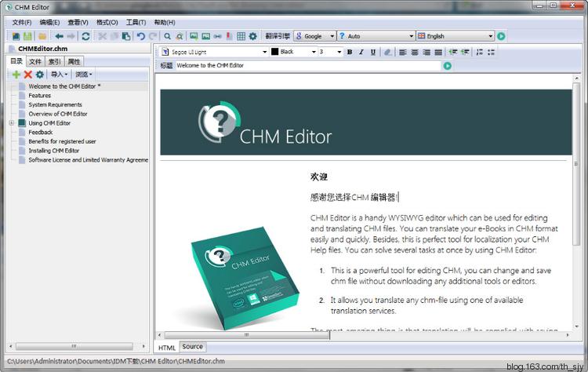
Task: Open the 编辑(E) menu
Action: click(49, 23)
